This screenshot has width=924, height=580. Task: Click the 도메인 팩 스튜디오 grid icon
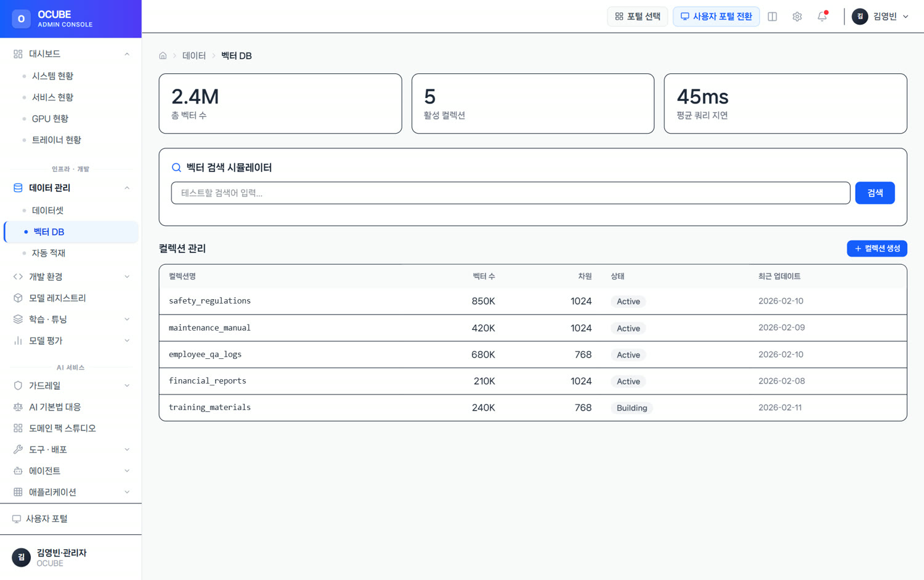coord(18,429)
